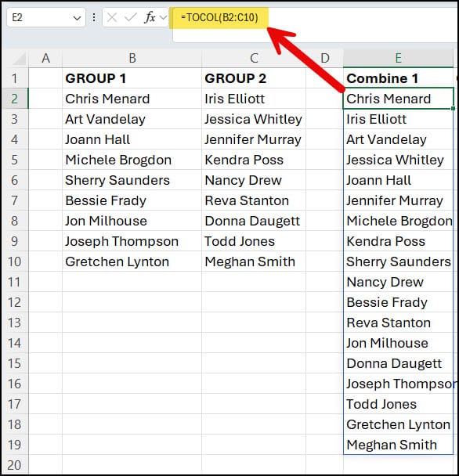Image resolution: width=459 pixels, height=476 pixels.
Task: Select Meghan Smith in column C
Action: coord(254,261)
